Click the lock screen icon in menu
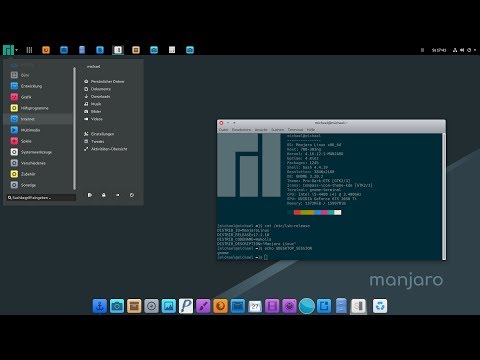Screen dimensions: 480x360 104,195
